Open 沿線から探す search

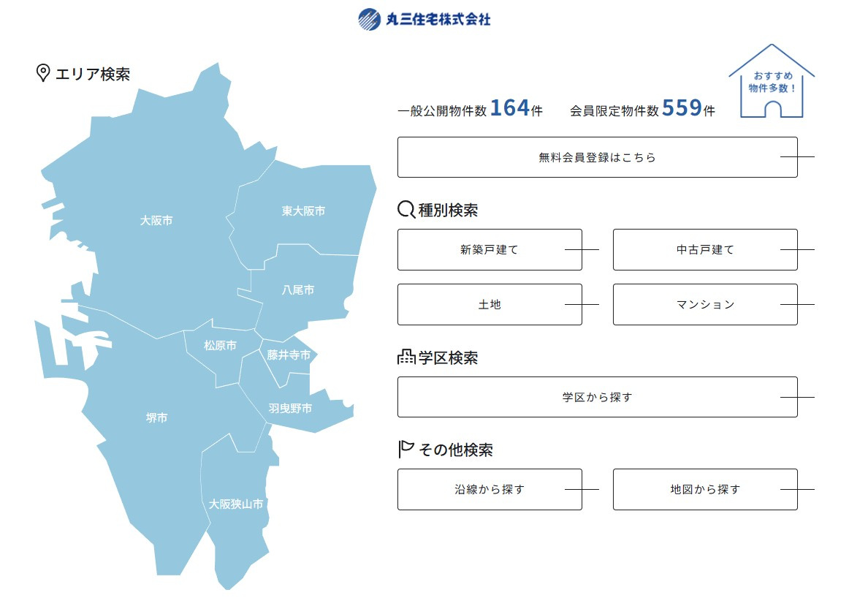click(489, 489)
